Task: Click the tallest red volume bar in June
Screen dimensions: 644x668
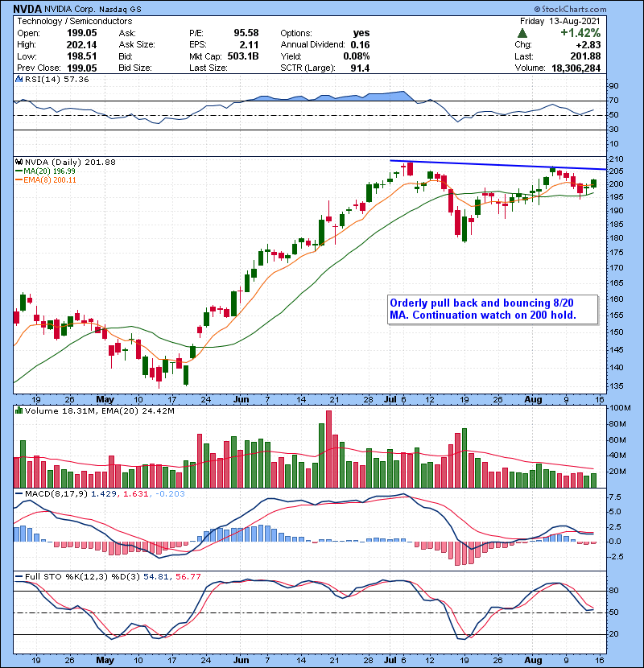Action: pos(328,449)
